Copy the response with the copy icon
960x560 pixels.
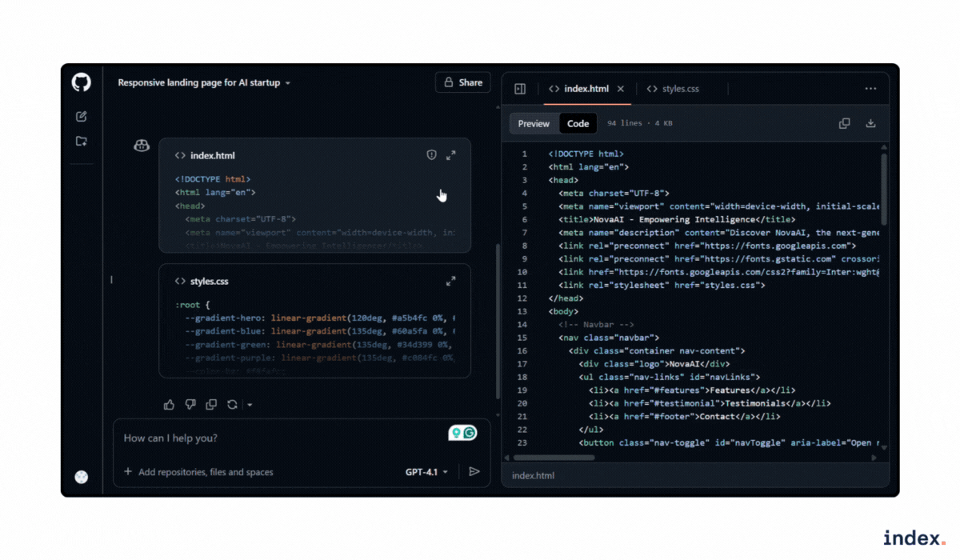point(211,405)
